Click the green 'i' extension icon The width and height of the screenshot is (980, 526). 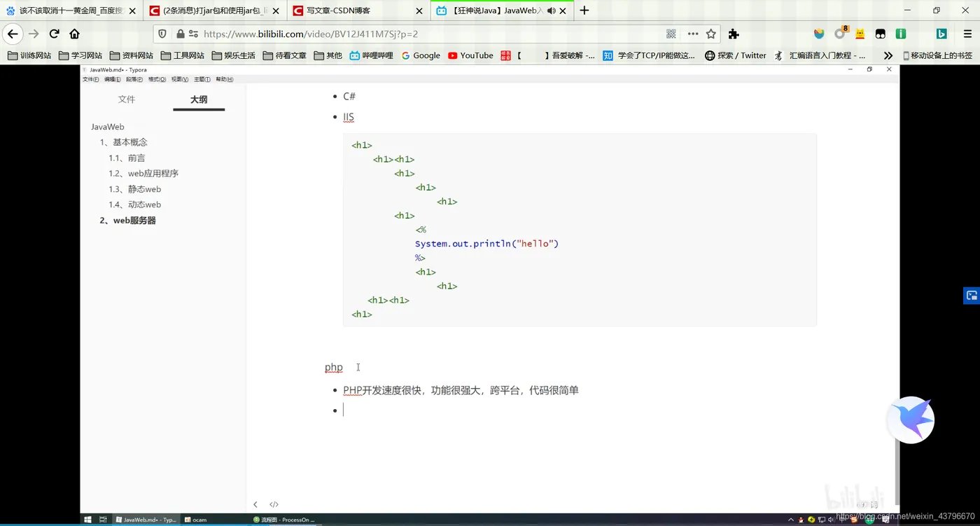pos(901,34)
